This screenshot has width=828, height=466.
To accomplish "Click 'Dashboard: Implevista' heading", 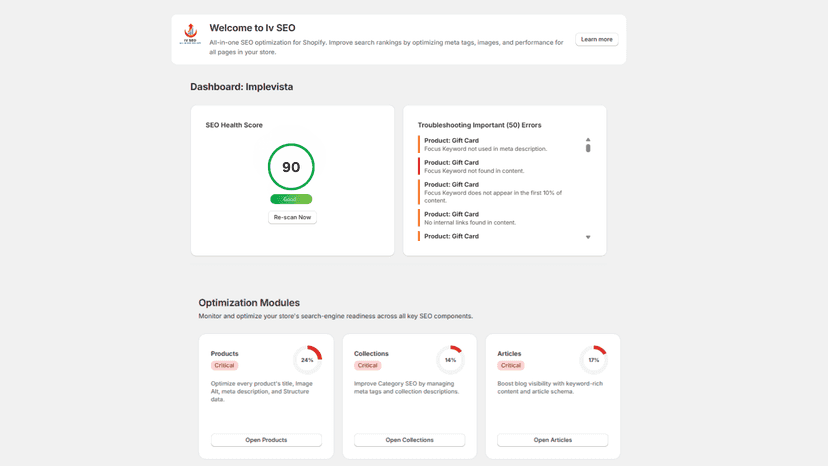I will (x=242, y=87).
